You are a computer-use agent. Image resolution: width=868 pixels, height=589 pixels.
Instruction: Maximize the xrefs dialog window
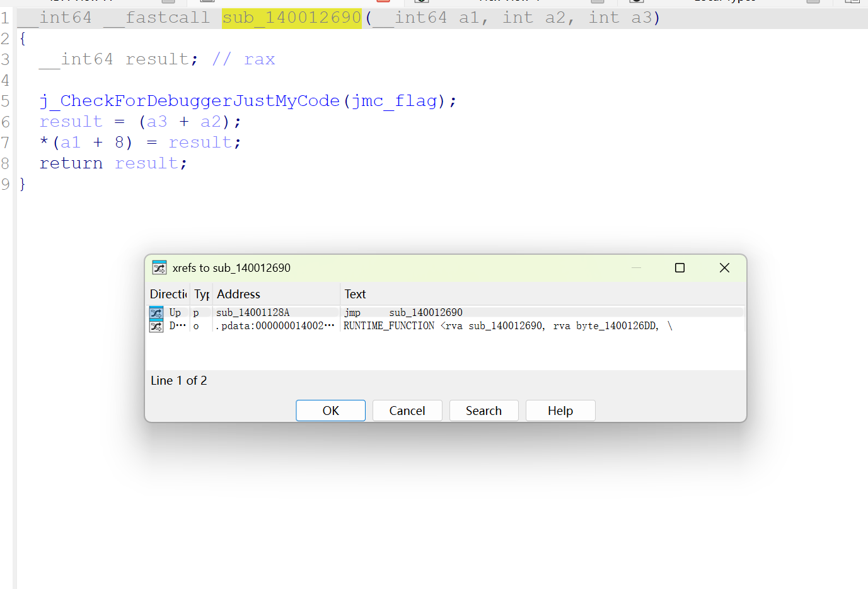point(680,268)
